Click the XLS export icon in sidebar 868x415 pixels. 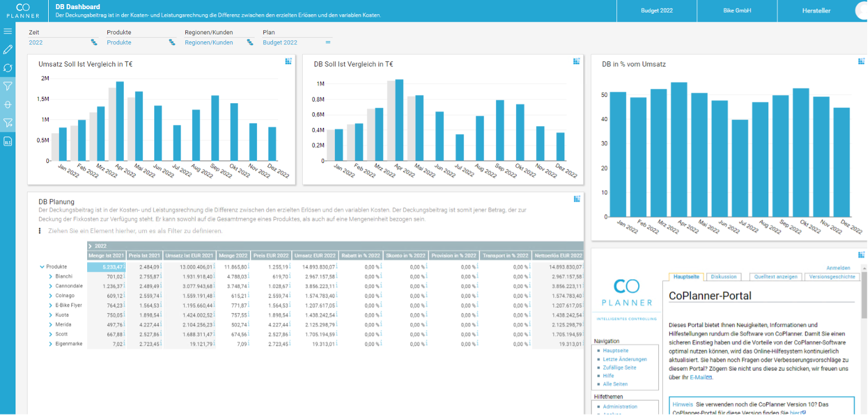point(7,141)
